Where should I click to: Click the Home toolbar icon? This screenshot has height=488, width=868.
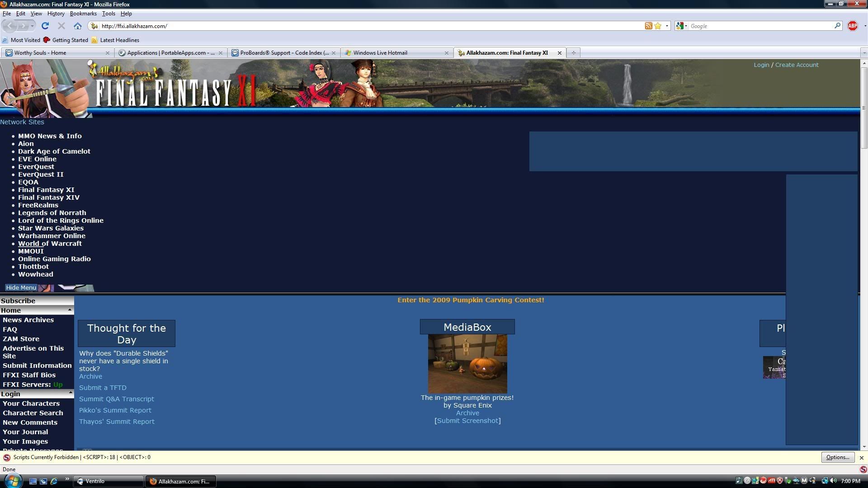[x=78, y=26]
